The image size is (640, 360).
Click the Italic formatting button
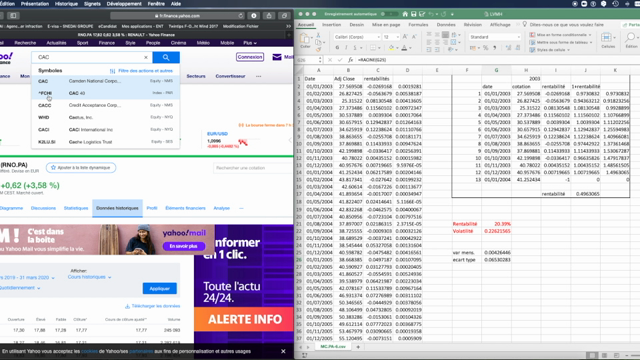click(x=346, y=48)
